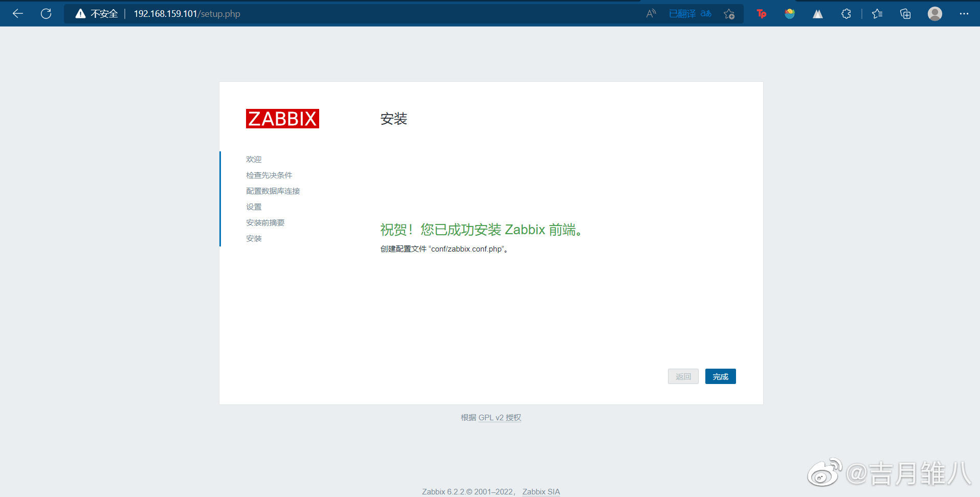Open the not-secure warning icon in address bar
The height and width of the screenshot is (497, 980).
[80, 14]
